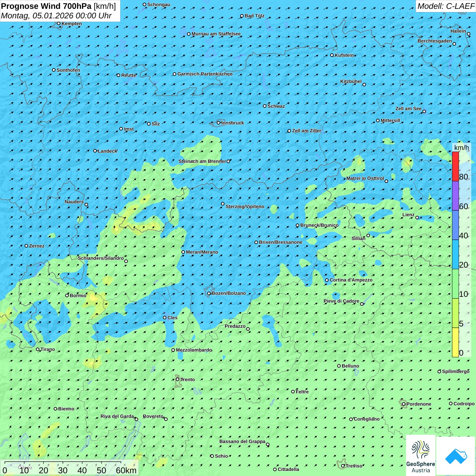Image resolution: width=476 pixels, height=476 pixels.
Task: Click the Mezzolombardo label
Action: [x=194, y=350]
